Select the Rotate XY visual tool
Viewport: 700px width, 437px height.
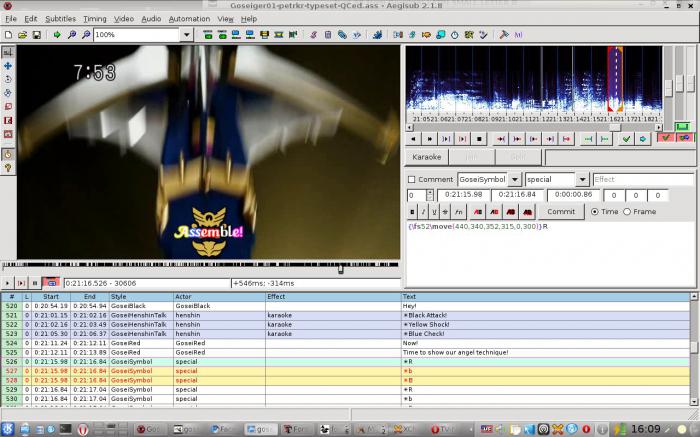click(8, 93)
